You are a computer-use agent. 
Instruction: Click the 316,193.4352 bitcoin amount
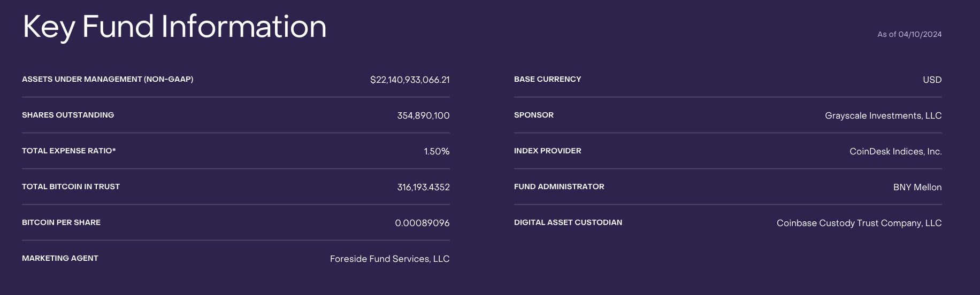coord(423,187)
